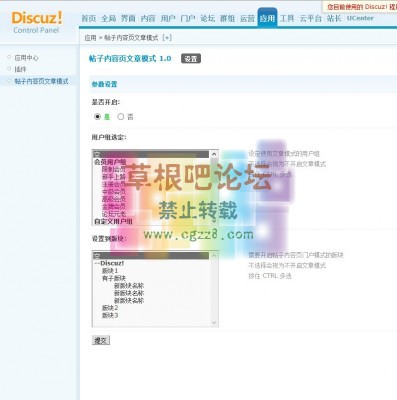
Task: Open the 运营 tab
Action: pyautogui.click(x=247, y=19)
